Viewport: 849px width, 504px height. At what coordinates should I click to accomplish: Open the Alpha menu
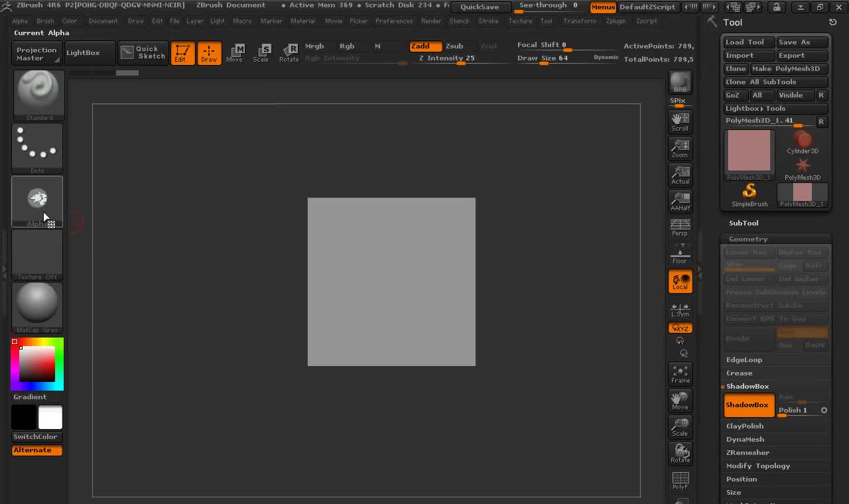click(x=20, y=21)
